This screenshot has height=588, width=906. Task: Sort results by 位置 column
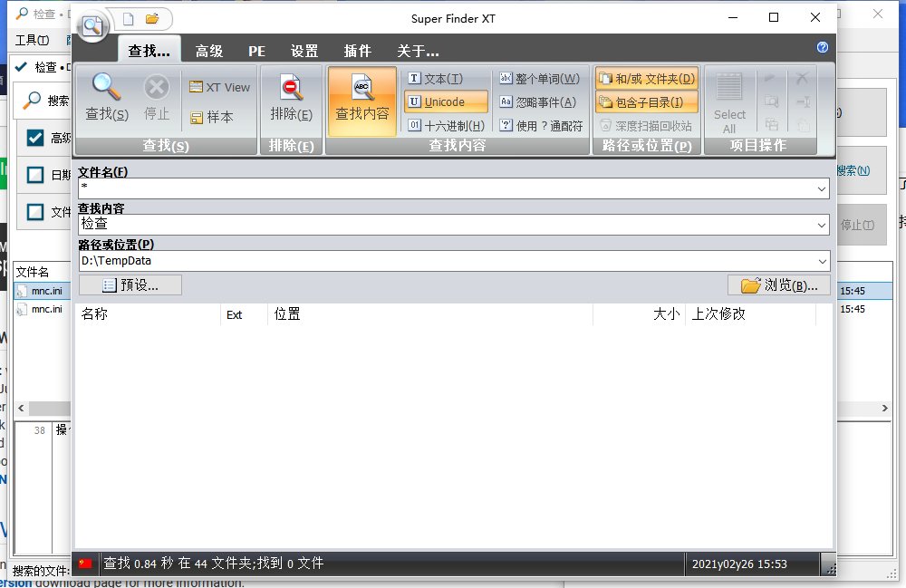tap(430, 314)
